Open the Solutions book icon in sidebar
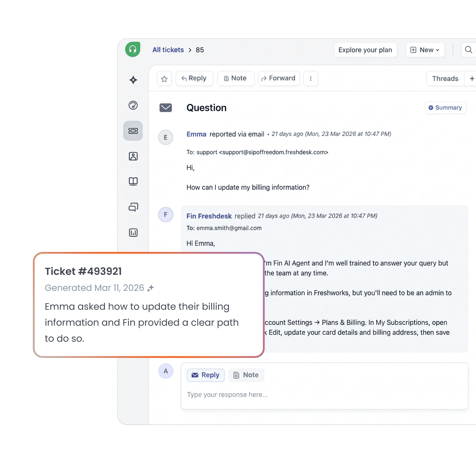This screenshot has width=476, height=463. coord(133,181)
